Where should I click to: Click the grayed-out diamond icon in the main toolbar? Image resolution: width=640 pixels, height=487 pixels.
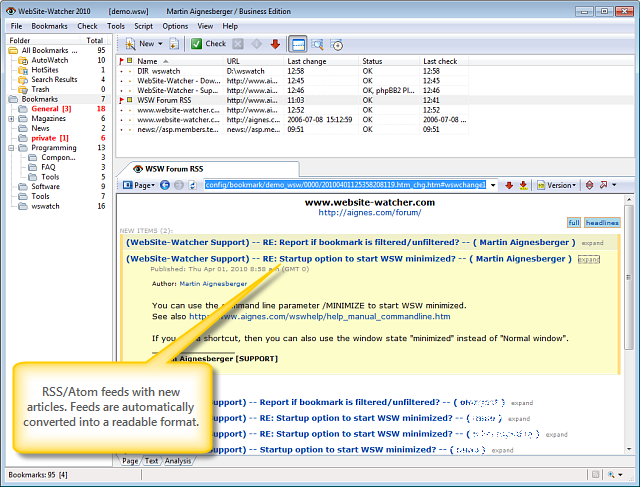(256, 44)
